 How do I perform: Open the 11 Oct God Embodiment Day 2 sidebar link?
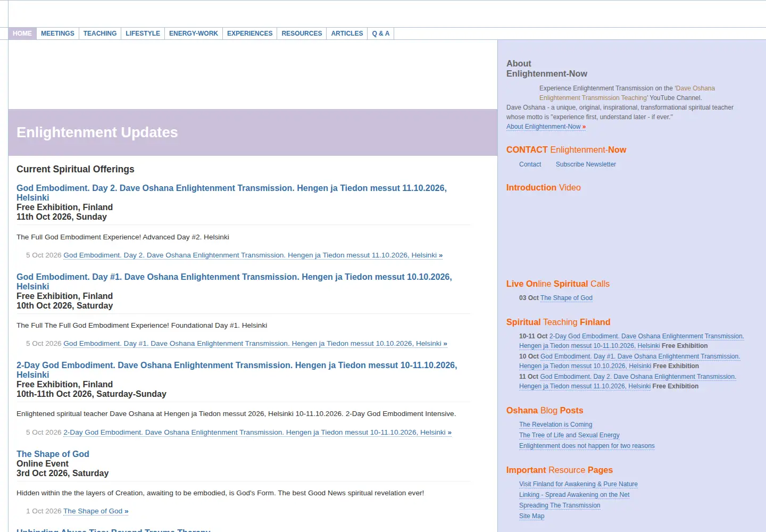click(x=628, y=381)
